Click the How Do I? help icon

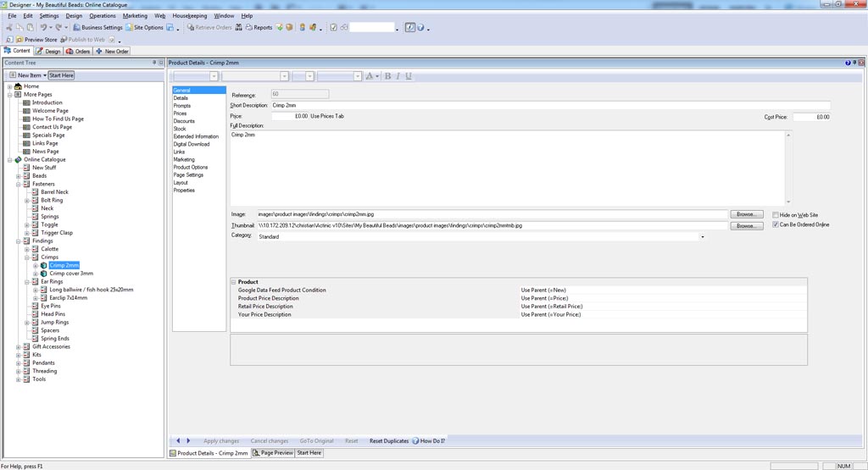tap(415, 441)
